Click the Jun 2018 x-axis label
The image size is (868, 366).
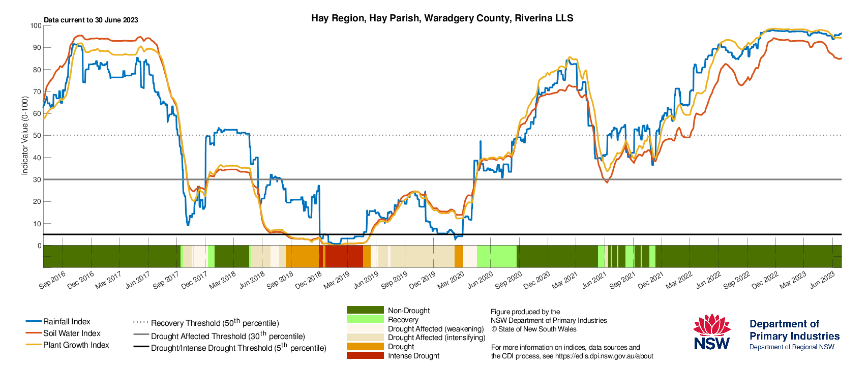pyautogui.click(x=251, y=280)
